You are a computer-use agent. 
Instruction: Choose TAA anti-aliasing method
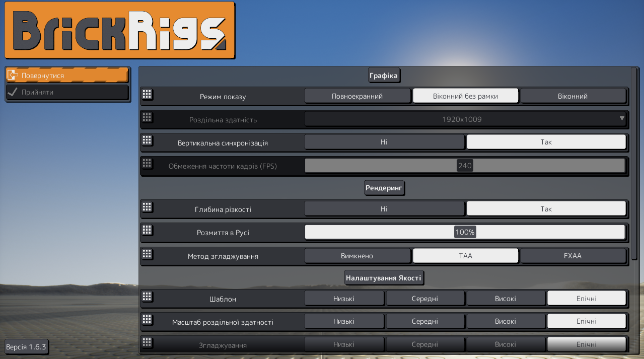pos(466,256)
